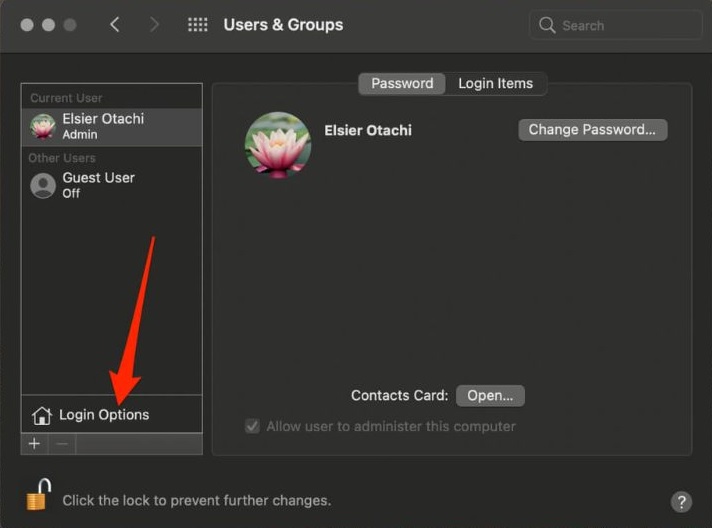Viewport: 712px width, 528px height.
Task: Toggle Allow user to administer this computer
Action: tap(253, 426)
